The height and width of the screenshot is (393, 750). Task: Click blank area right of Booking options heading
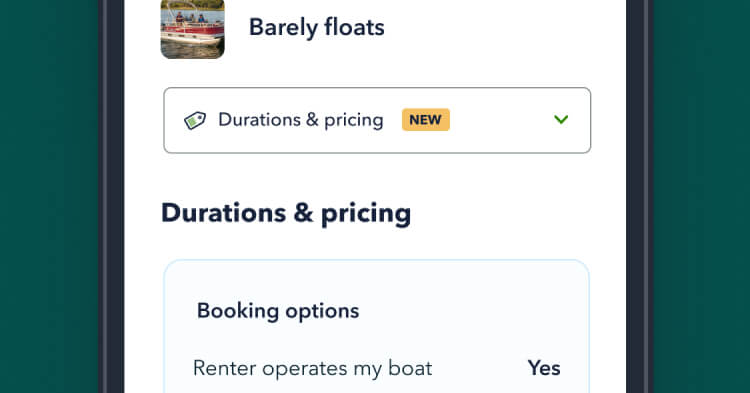tap(469, 311)
